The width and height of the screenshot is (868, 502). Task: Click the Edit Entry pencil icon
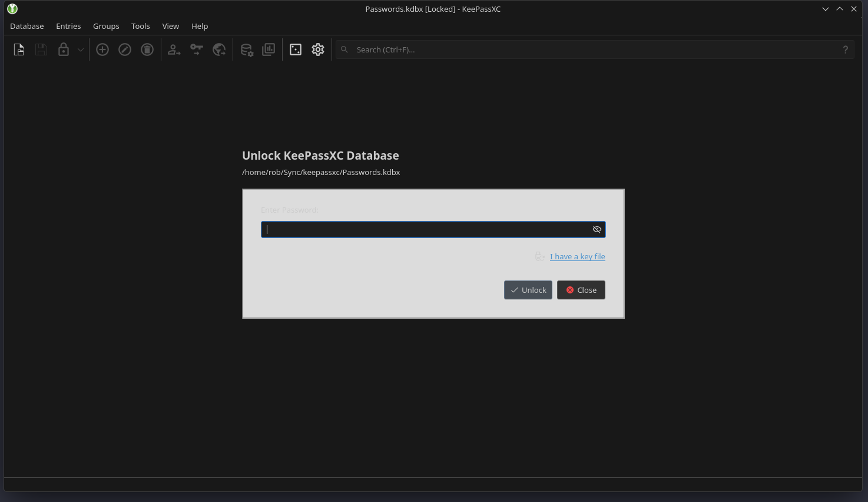[125, 50]
